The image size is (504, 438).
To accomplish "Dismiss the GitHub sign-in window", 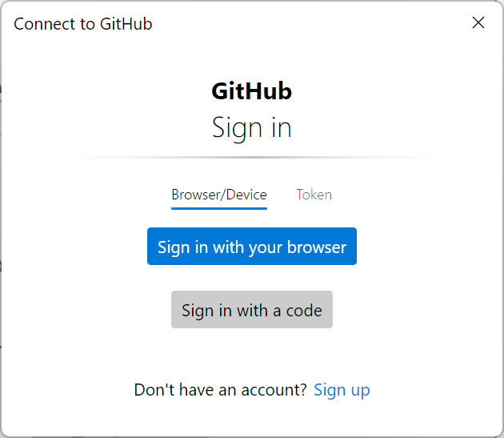I will click(x=478, y=22).
